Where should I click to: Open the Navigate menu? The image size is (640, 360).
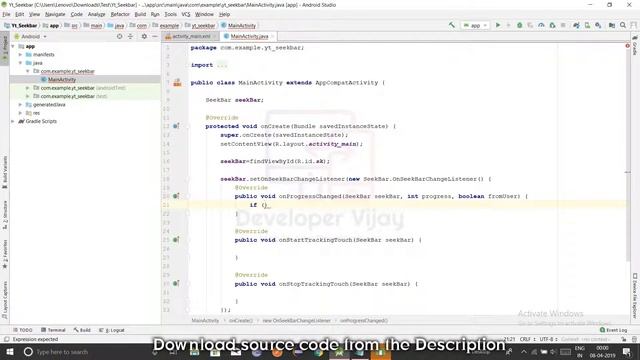pos(55,14)
